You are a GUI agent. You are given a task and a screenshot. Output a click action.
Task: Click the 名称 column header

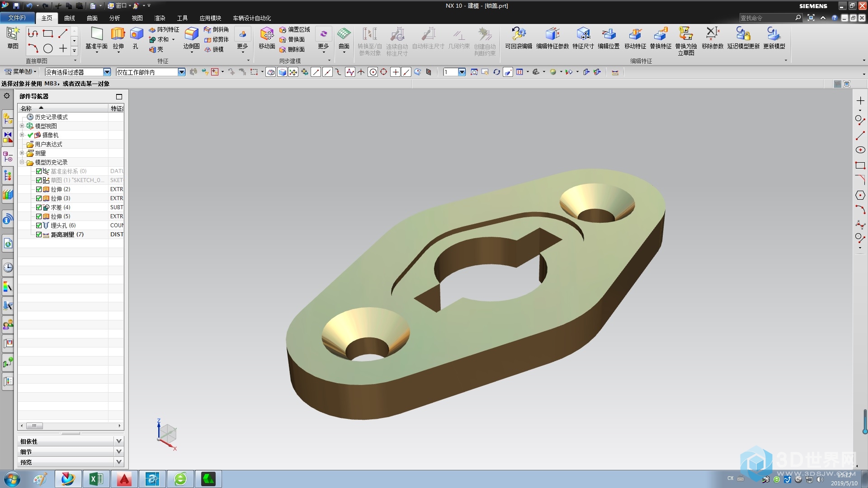pos(63,108)
